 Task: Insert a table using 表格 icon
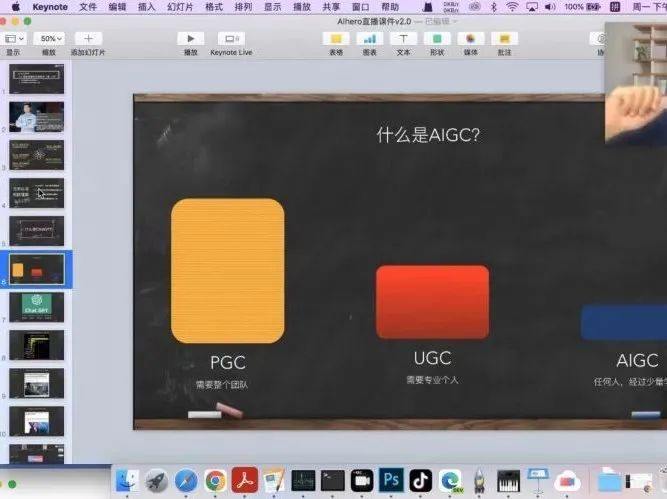[x=336, y=39]
